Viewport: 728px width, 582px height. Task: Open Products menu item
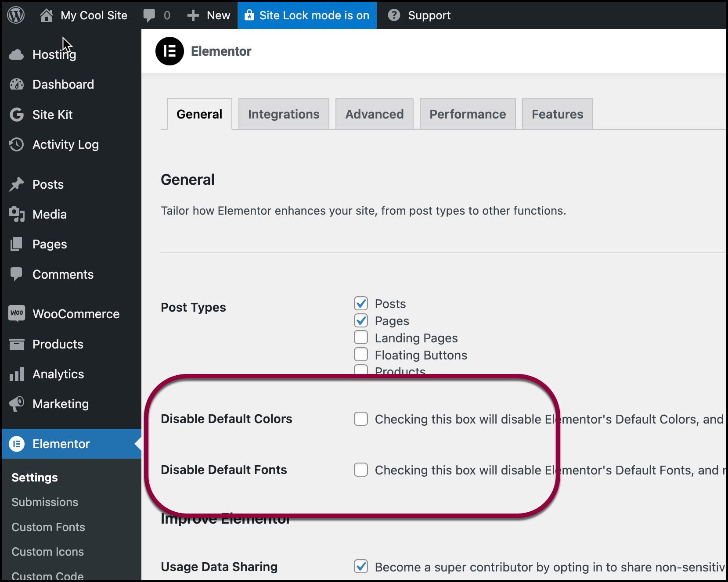pos(58,344)
